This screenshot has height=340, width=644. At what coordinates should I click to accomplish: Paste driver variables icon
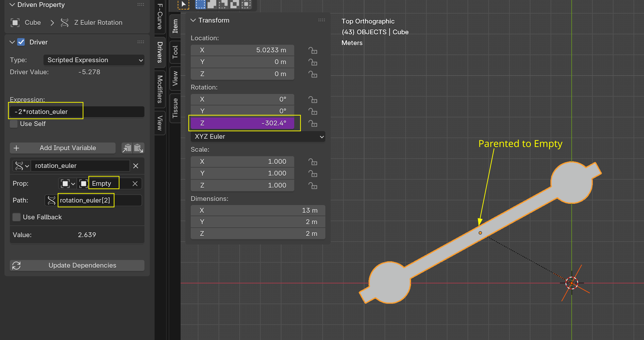point(138,148)
